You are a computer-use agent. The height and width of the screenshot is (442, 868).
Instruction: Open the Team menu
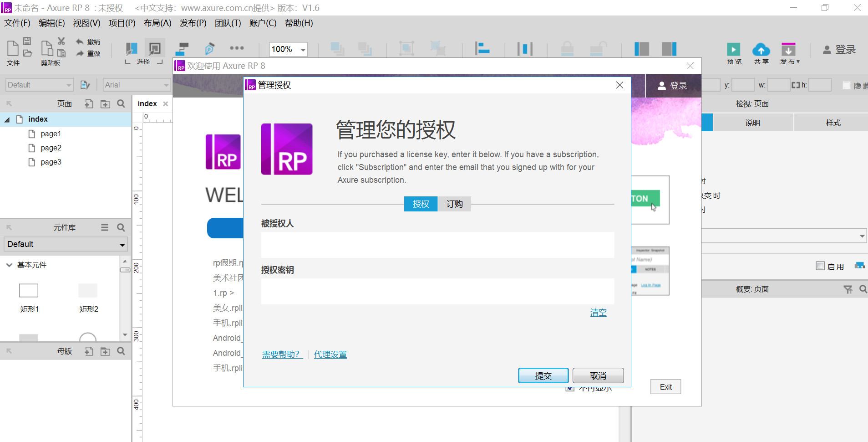[228, 23]
